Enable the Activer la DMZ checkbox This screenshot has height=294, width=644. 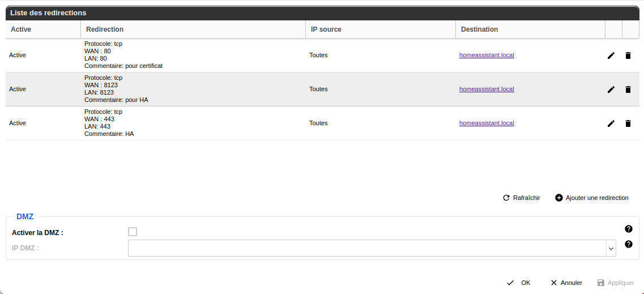point(133,232)
